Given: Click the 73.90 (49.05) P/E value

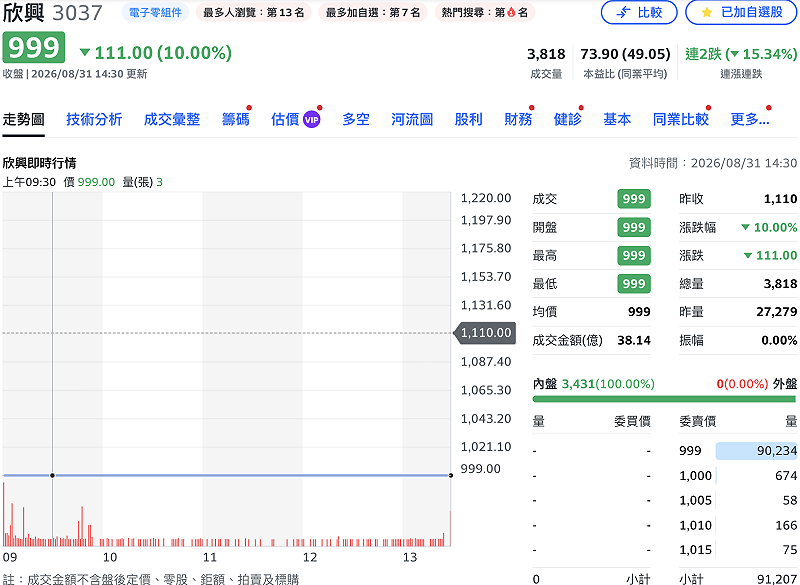Looking at the screenshot, I should click(625, 54).
